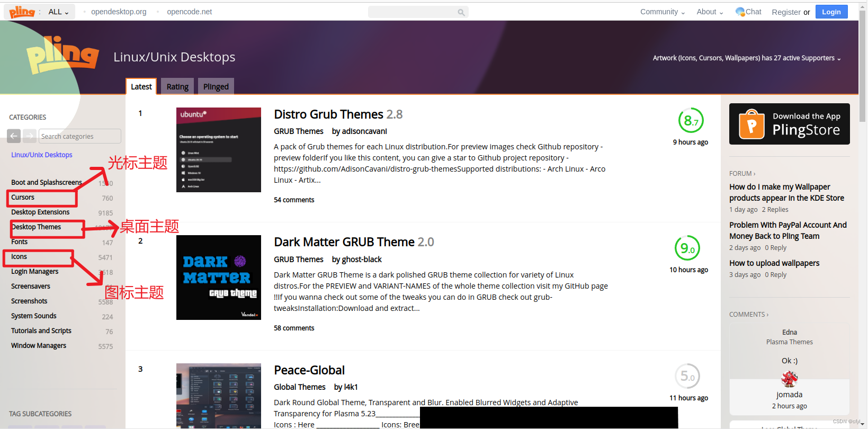Open the Community dropdown menu
Viewport: 868px width, 429px height.
pyautogui.click(x=663, y=12)
